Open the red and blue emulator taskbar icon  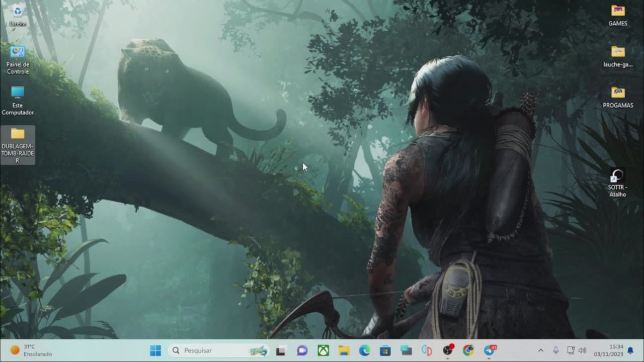click(427, 350)
